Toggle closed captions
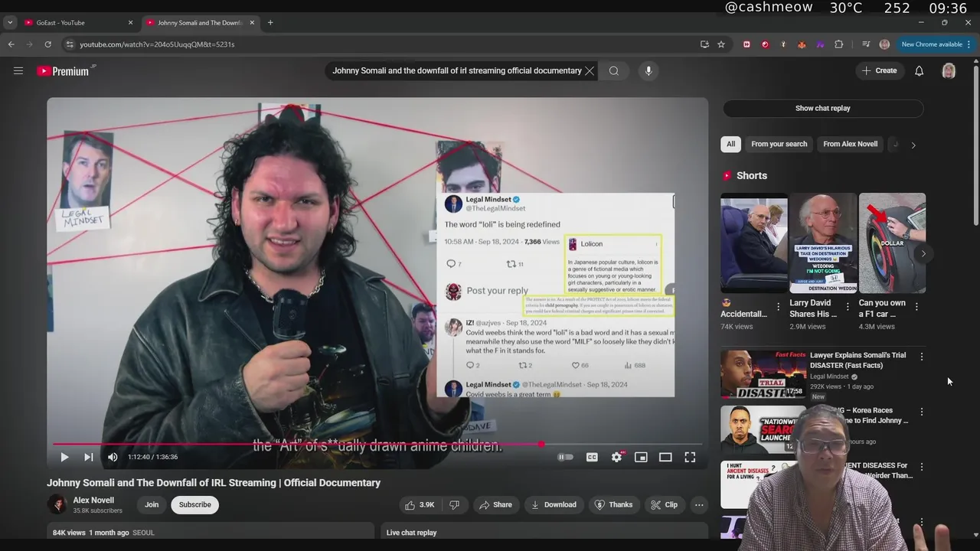Screen dimensions: 980x551 (592, 457)
